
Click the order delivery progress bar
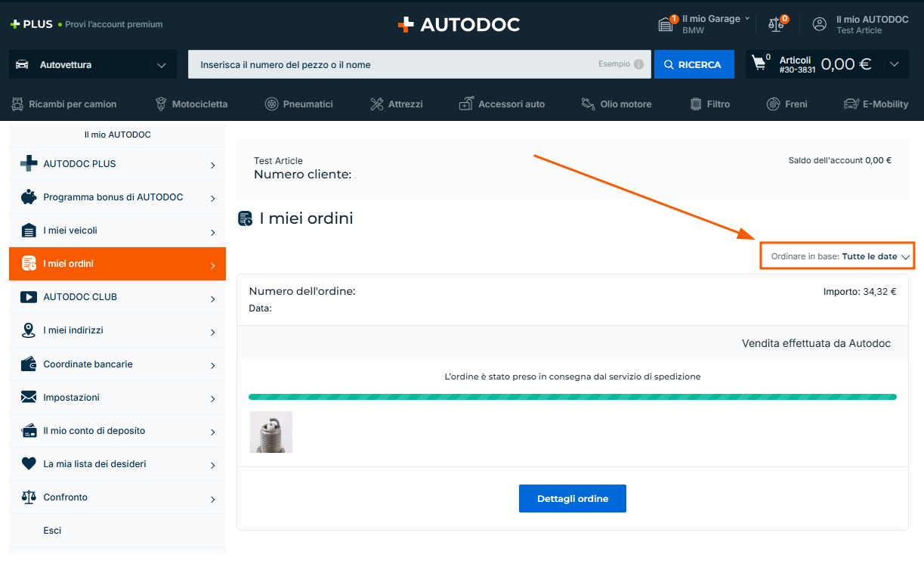[572, 397]
